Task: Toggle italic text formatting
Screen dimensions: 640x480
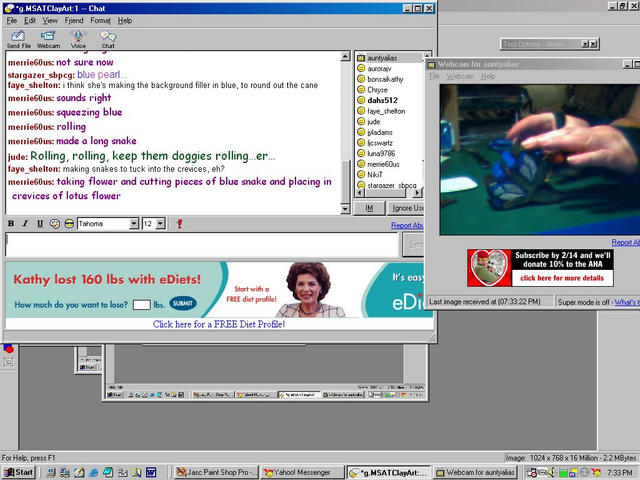Action: click(x=25, y=224)
